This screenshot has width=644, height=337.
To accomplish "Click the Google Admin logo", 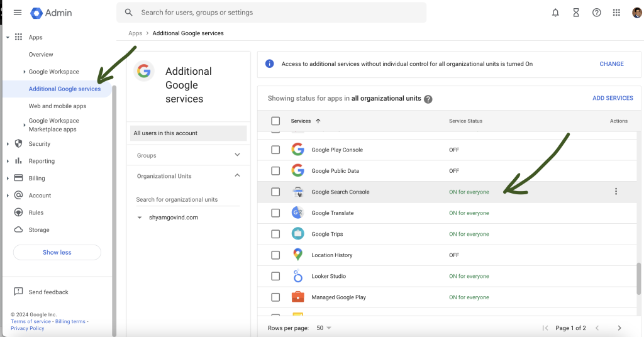I will pos(51,13).
